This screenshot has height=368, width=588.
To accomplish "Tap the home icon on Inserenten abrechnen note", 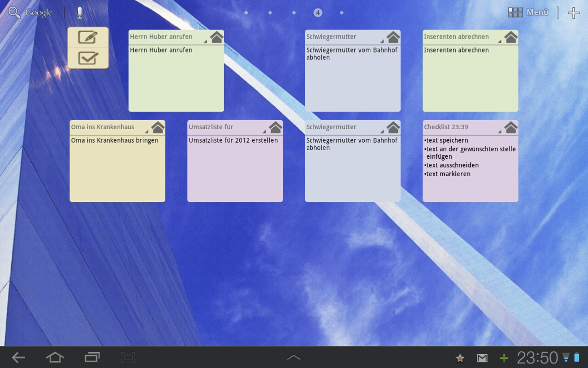I will (x=510, y=37).
